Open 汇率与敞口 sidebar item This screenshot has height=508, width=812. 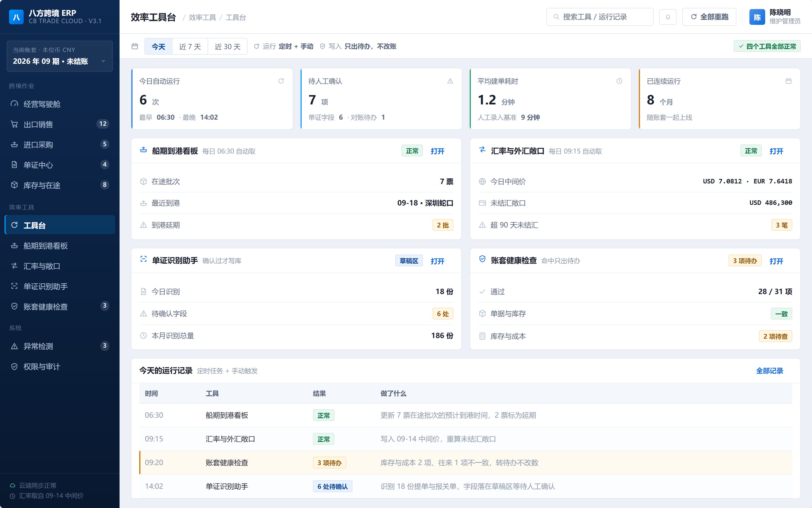click(x=60, y=266)
